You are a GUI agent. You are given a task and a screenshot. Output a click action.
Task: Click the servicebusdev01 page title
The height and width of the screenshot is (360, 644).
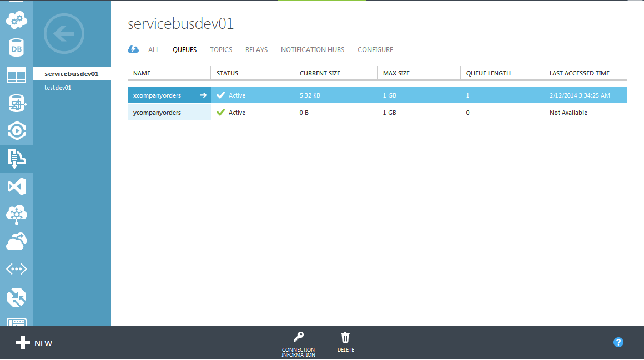pyautogui.click(x=180, y=23)
